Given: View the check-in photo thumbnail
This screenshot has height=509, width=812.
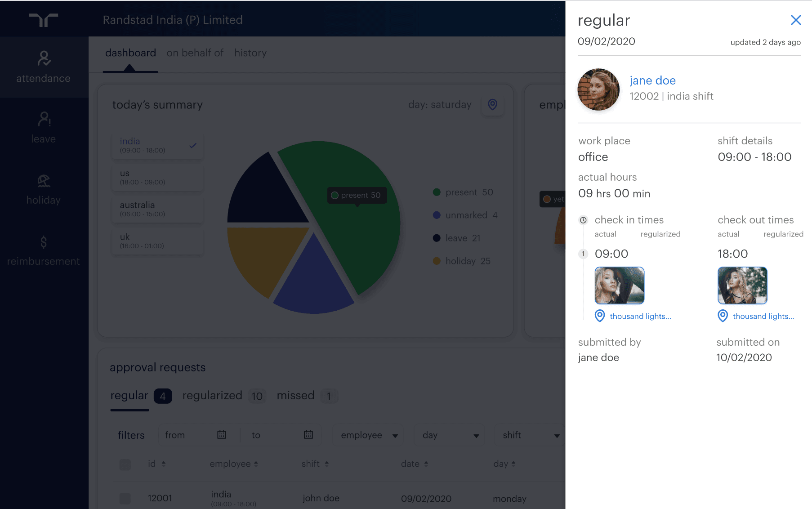Looking at the screenshot, I should coord(620,286).
